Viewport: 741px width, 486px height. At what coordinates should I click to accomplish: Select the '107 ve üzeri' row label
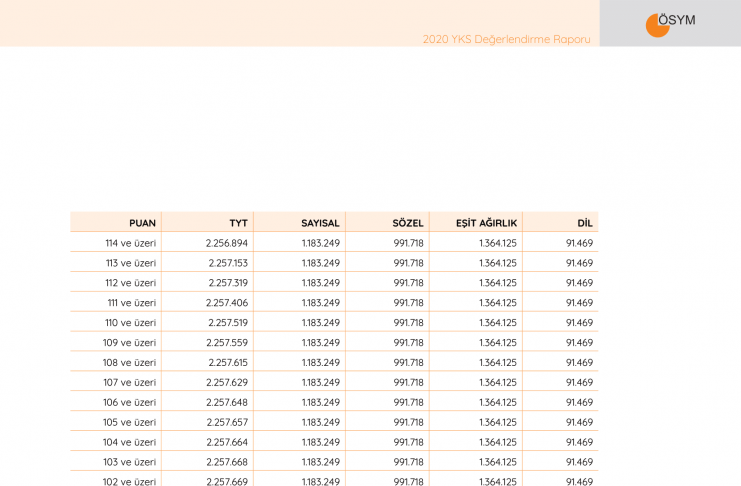[x=129, y=382]
